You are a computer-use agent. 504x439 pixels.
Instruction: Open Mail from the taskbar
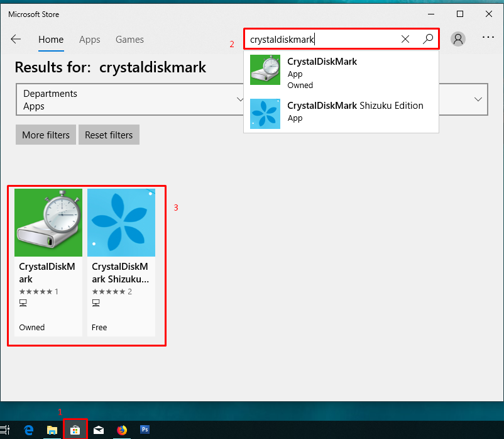click(99, 430)
